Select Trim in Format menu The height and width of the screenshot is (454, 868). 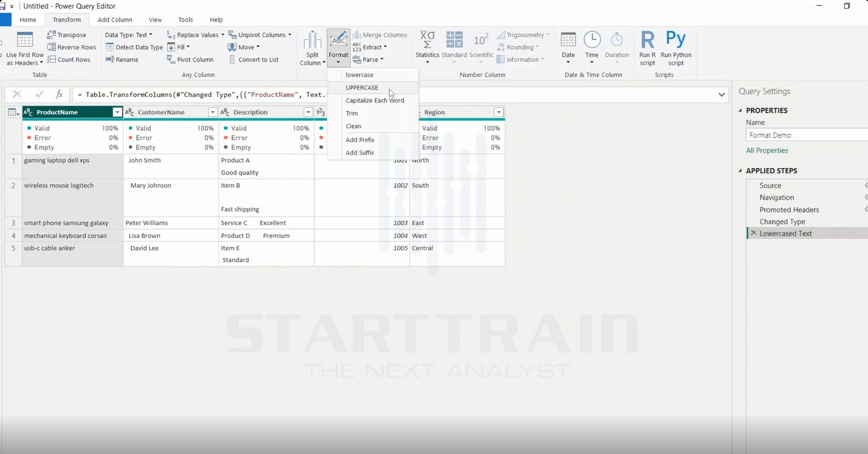tap(373, 113)
